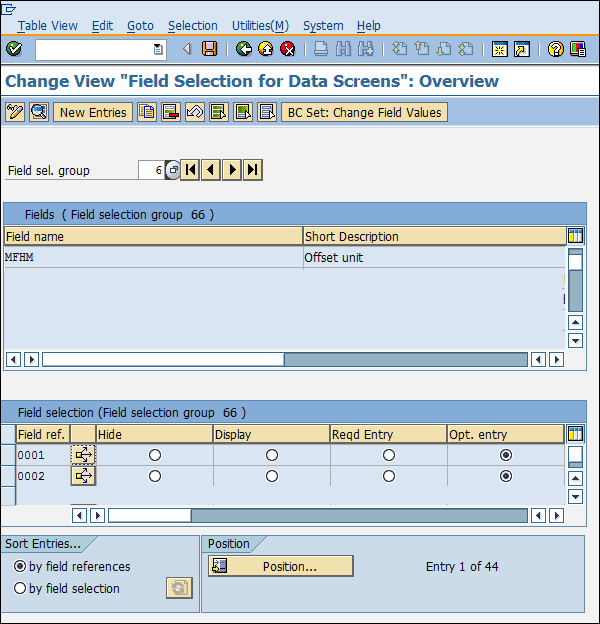Click the red Cancel icon
Image resolution: width=600 pixels, height=624 pixels.
288,49
